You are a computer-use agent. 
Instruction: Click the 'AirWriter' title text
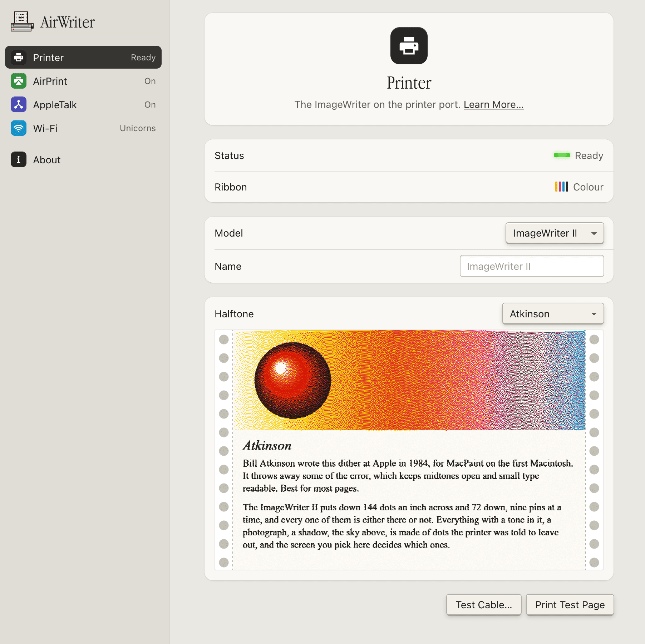68,22
